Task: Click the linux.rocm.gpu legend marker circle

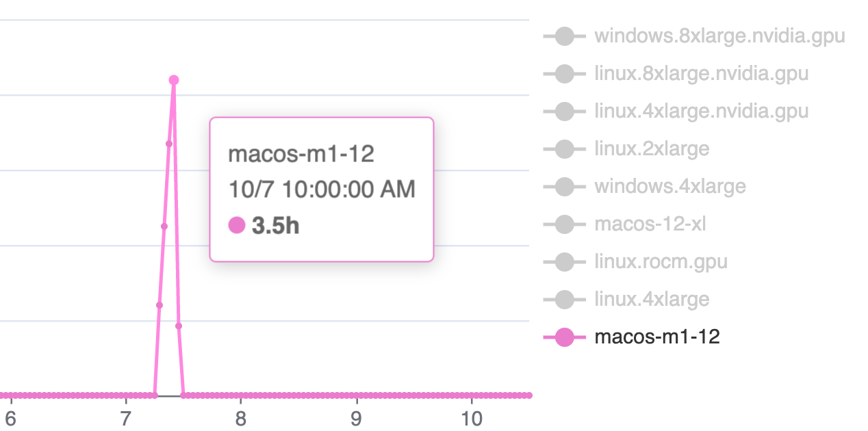Action: click(565, 261)
